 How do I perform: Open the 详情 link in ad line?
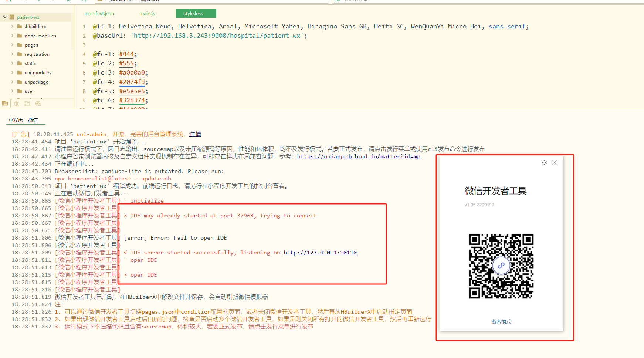195,134
